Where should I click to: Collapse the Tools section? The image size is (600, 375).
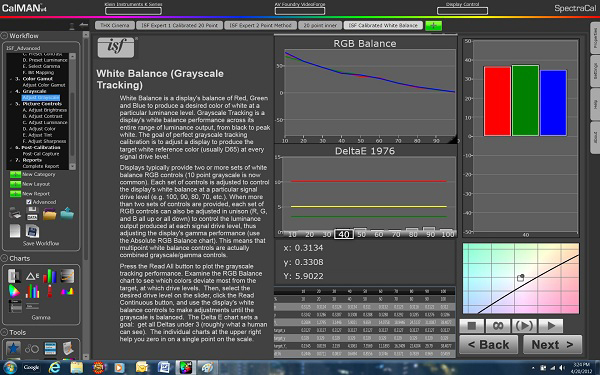4,332
